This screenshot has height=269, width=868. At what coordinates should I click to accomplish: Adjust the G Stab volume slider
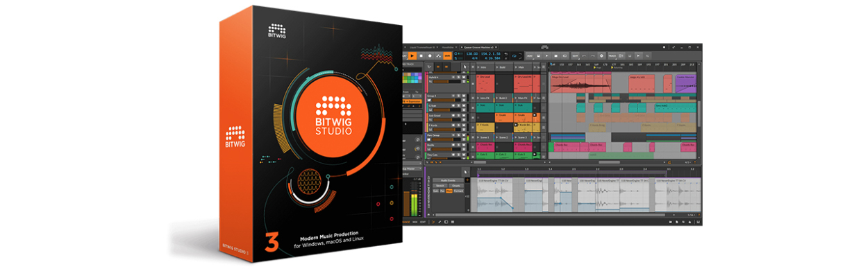pos(446,110)
